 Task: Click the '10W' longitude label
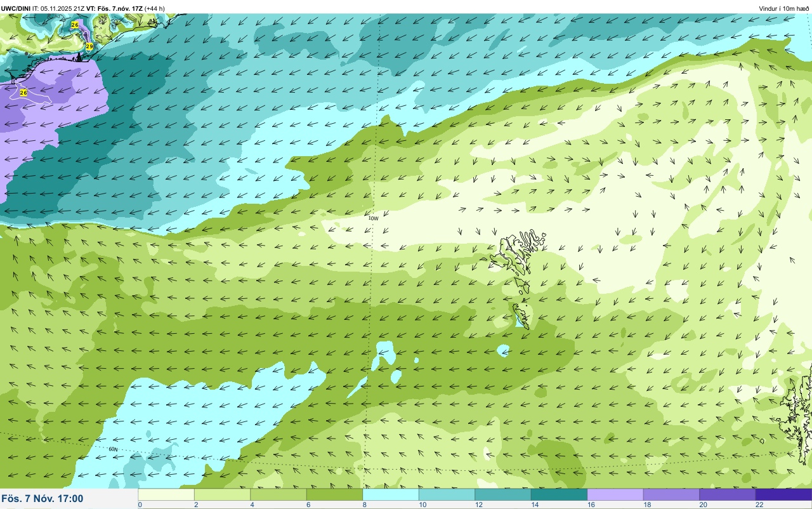373,218
